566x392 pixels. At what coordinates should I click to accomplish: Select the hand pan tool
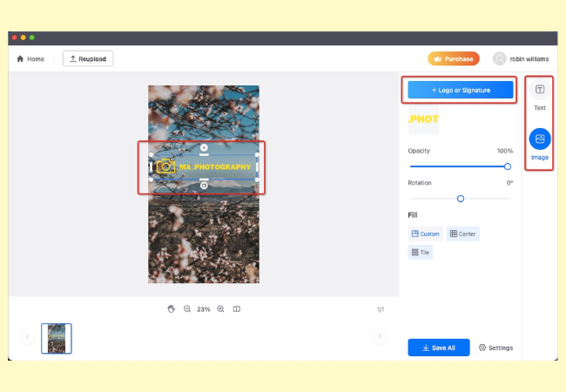(171, 308)
